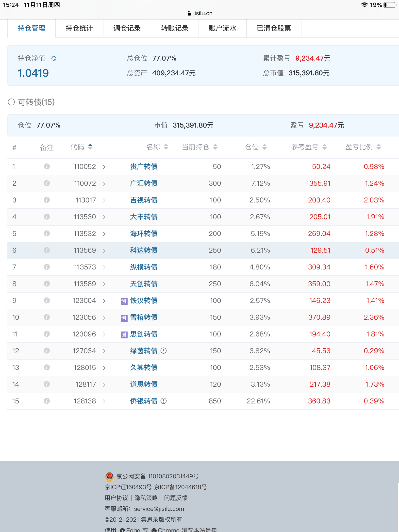Open the 已清仓股票 tab
Image resolution: width=399 pixels, height=532 pixels.
pyautogui.click(x=274, y=28)
